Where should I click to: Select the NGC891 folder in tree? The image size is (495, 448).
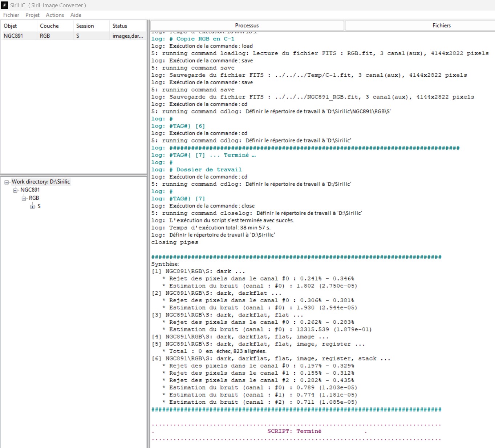pos(30,190)
